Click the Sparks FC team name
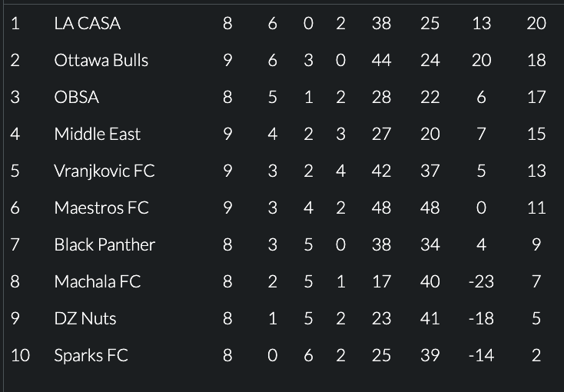The width and height of the screenshot is (564, 392). coord(91,355)
